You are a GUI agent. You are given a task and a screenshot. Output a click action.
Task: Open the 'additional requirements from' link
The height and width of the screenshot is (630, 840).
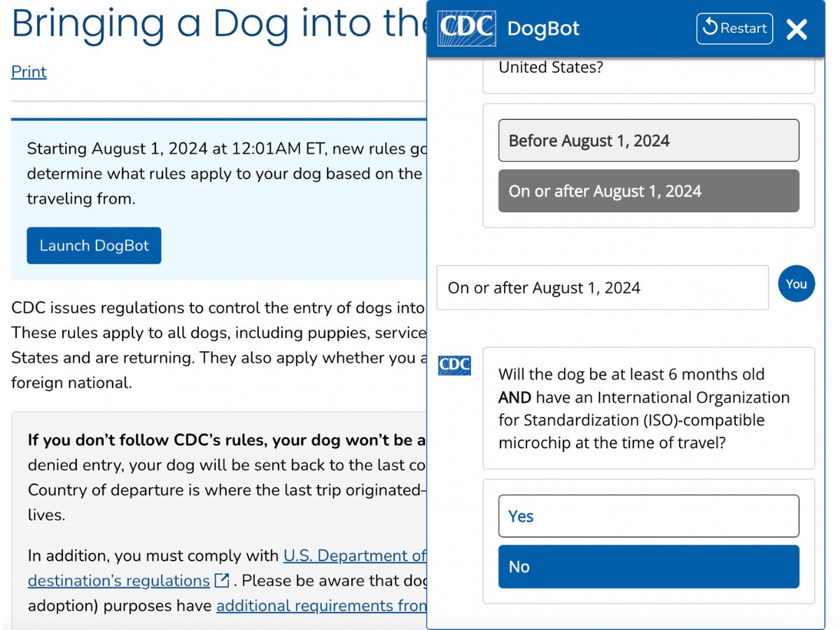[x=322, y=605]
